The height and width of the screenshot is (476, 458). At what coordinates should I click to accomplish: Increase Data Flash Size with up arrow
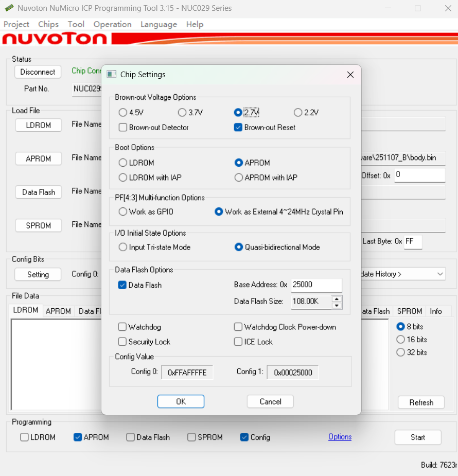337,298
